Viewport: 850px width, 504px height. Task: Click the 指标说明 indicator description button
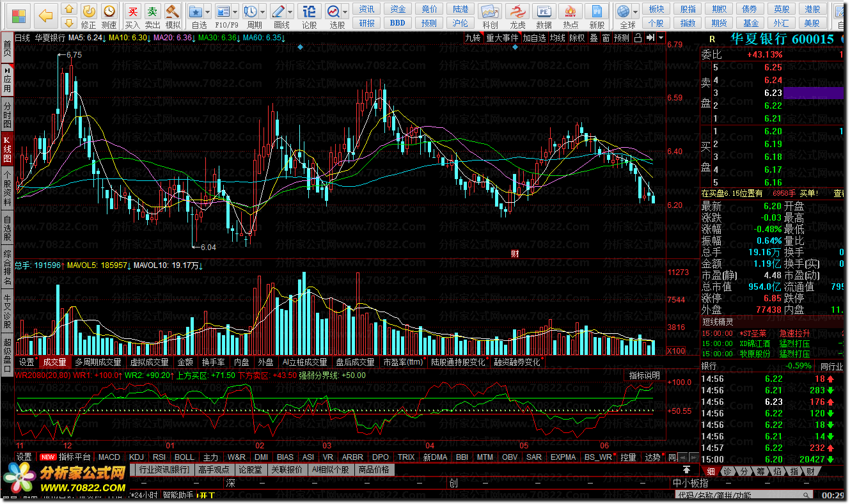pos(645,375)
